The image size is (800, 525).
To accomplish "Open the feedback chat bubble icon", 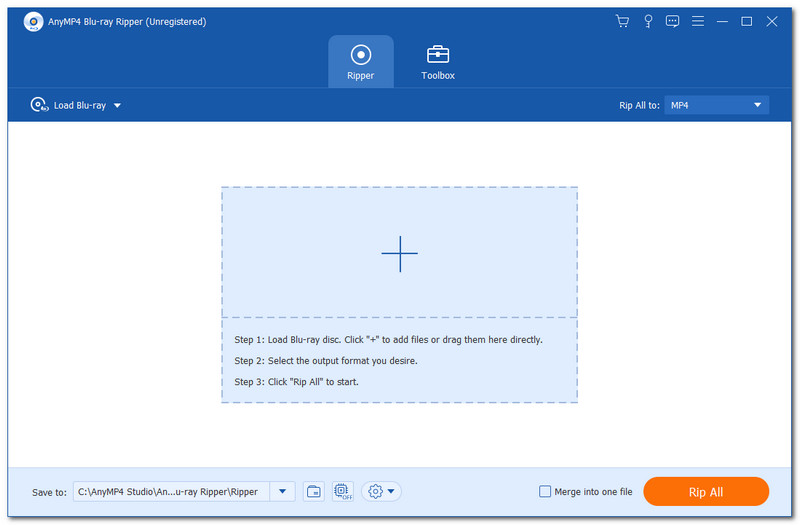I will pos(673,21).
